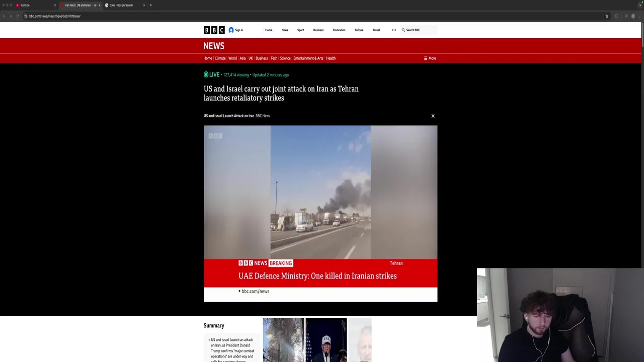Close the doha Google Search tab

click(144, 5)
